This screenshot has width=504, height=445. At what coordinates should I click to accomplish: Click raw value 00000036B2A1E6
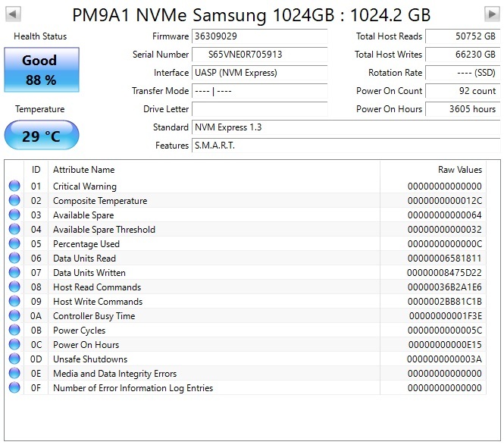445,287
